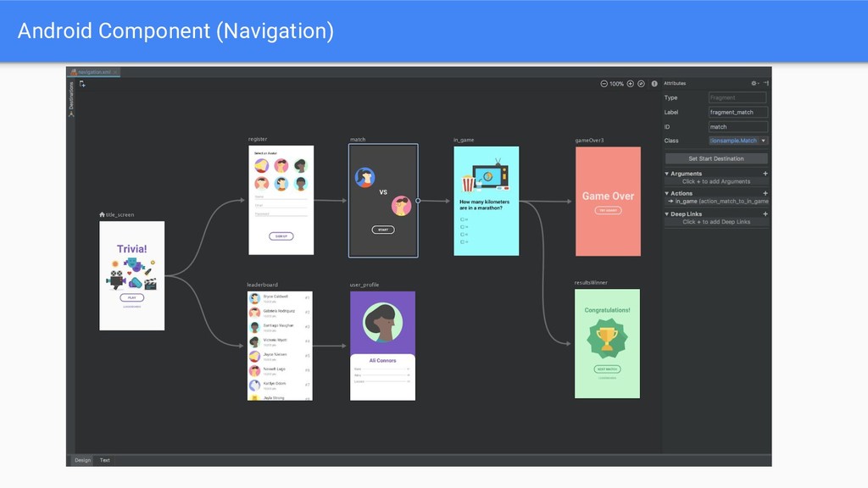Collapse the Deep Links section

pyautogui.click(x=666, y=214)
